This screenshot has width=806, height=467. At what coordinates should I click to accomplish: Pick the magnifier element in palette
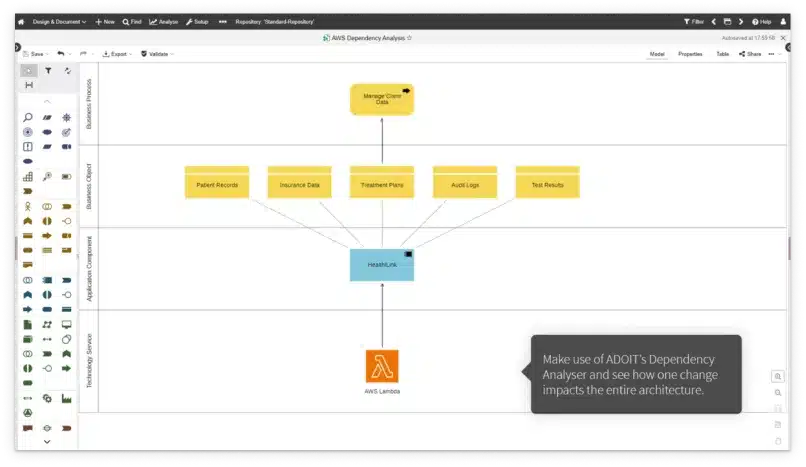point(28,118)
